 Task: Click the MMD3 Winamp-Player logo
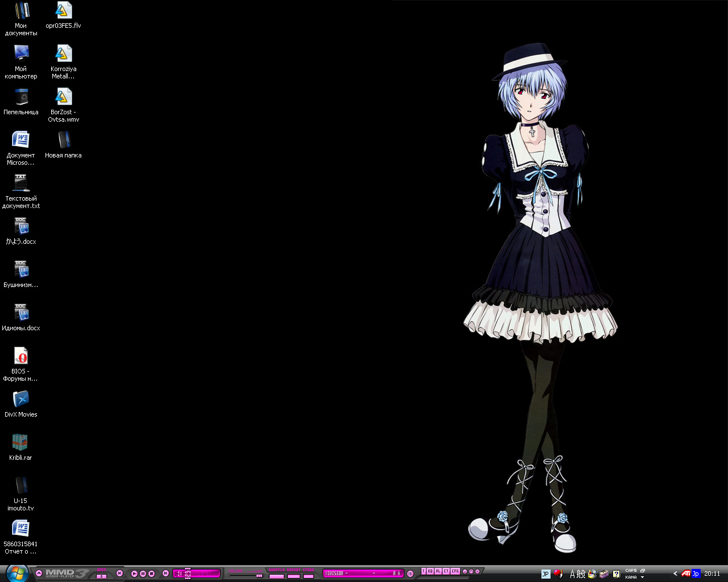(x=67, y=573)
